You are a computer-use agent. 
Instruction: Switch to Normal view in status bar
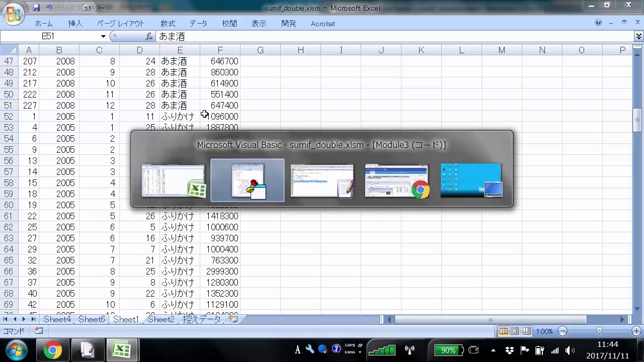coord(503,331)
